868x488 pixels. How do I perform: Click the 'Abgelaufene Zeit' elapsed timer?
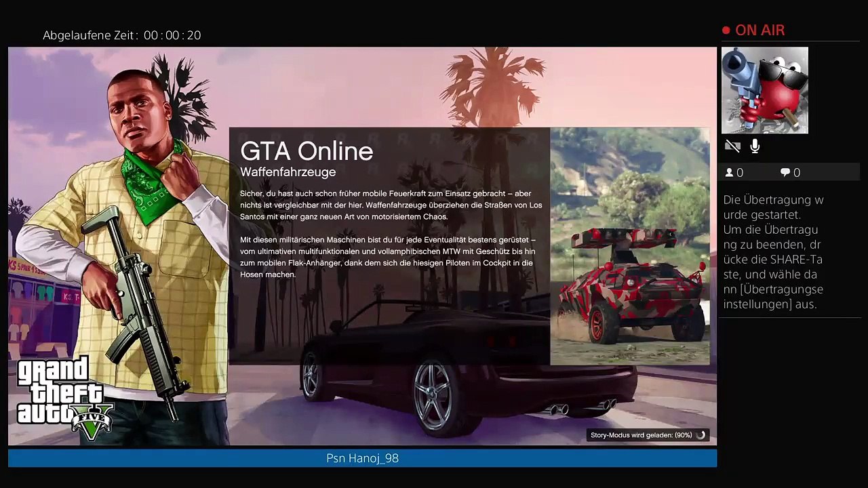[122, 35]
